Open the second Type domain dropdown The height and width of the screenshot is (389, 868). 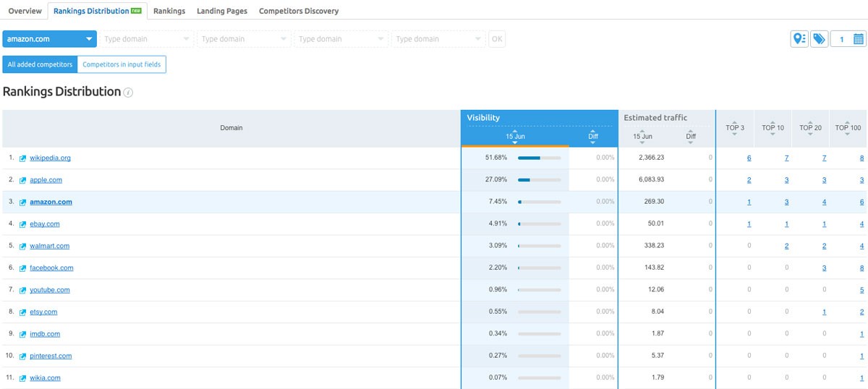244,39
